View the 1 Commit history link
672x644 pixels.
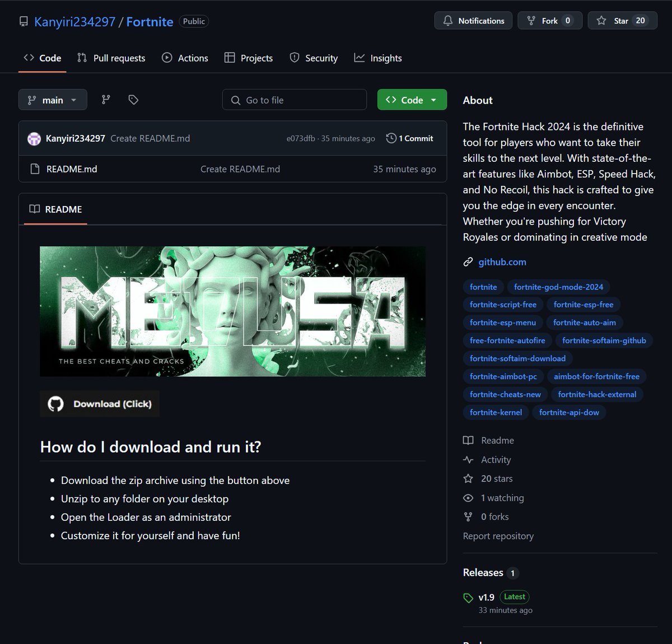point(409,138)
